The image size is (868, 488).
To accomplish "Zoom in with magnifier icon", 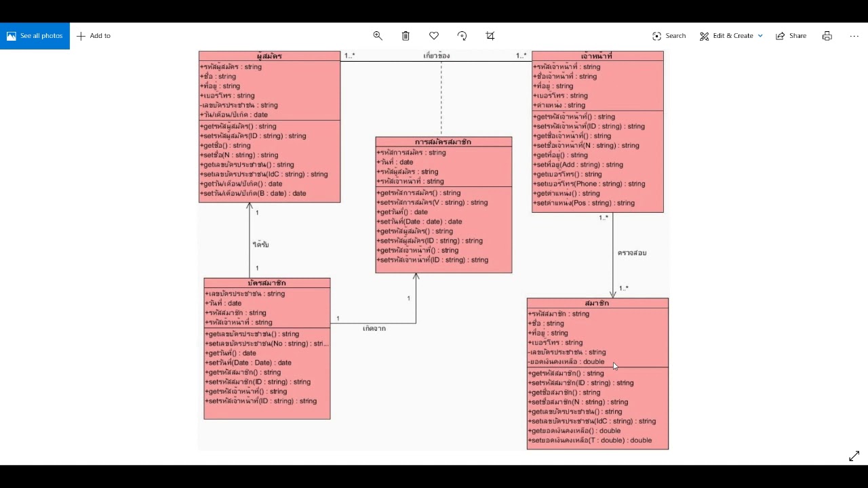I will click(378, 36).
